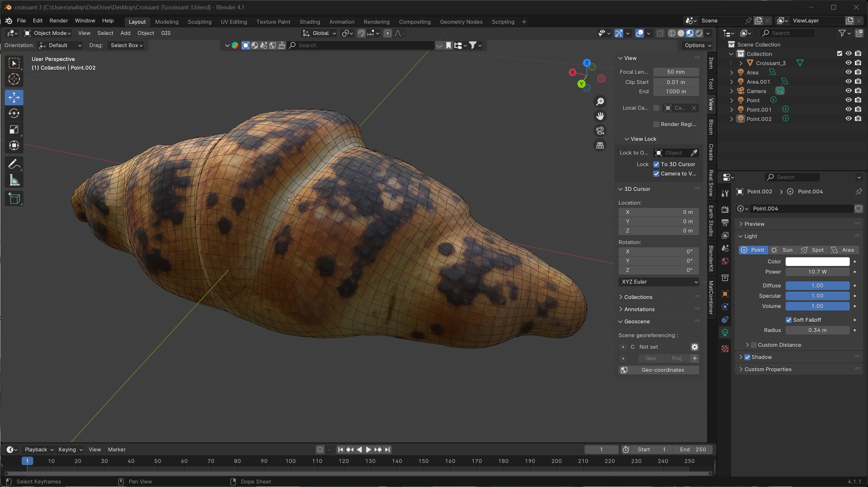
Task: Select the Measure ruler tool
Action: pos(14,180)
